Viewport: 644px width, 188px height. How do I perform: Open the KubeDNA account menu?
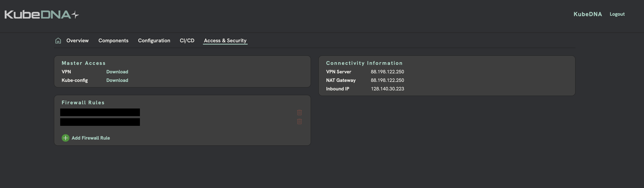tap(588, 14)
